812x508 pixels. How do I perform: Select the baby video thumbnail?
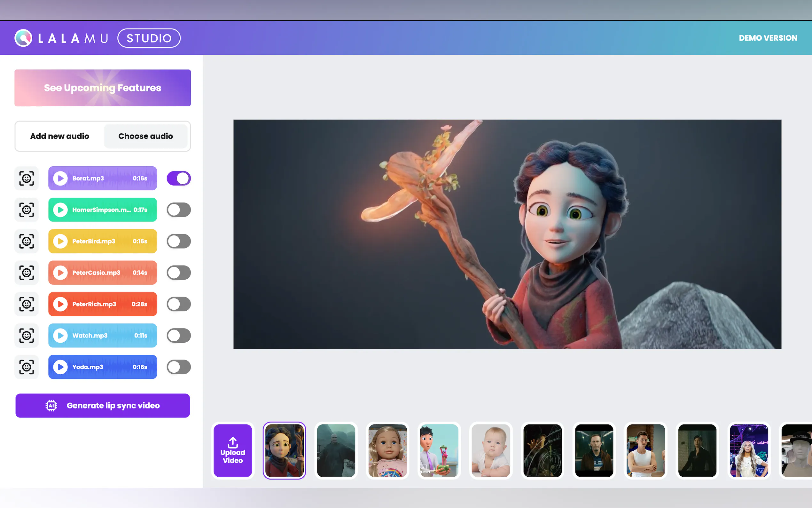tap(491, 450)
